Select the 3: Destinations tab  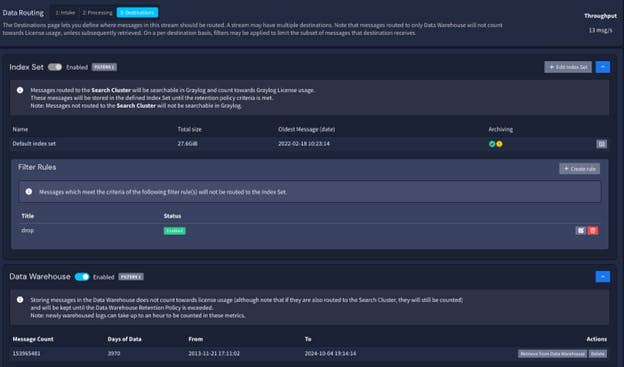137,13
